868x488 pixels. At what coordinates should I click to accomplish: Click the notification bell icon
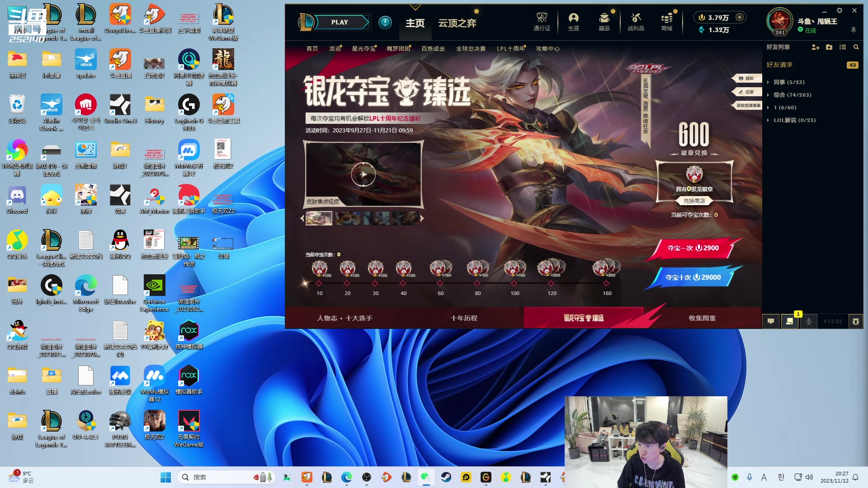point(854,30)
